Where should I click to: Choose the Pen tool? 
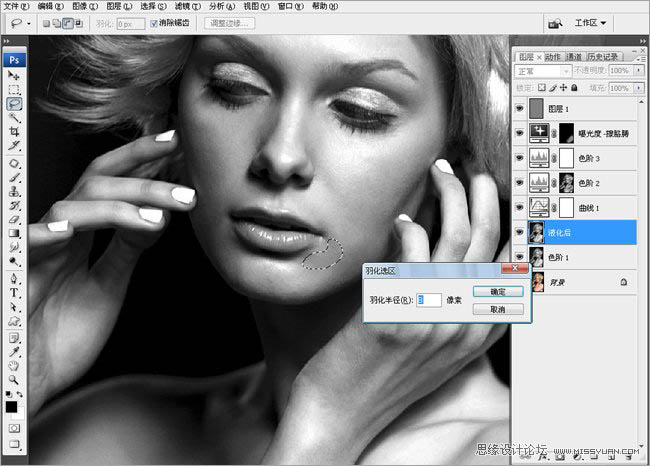14,280
